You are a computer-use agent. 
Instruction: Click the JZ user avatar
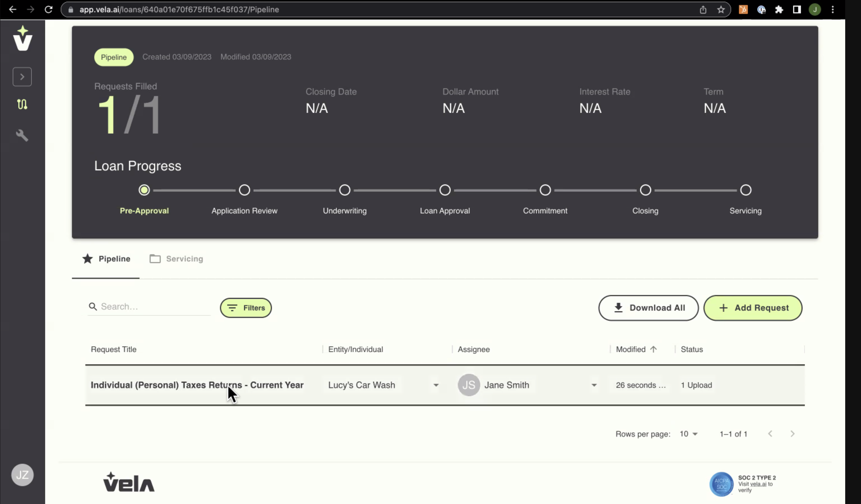coord(22,474)
